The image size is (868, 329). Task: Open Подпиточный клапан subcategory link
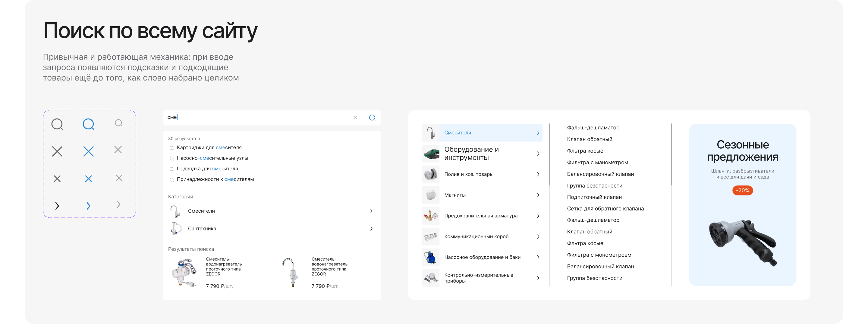(594, 197)
